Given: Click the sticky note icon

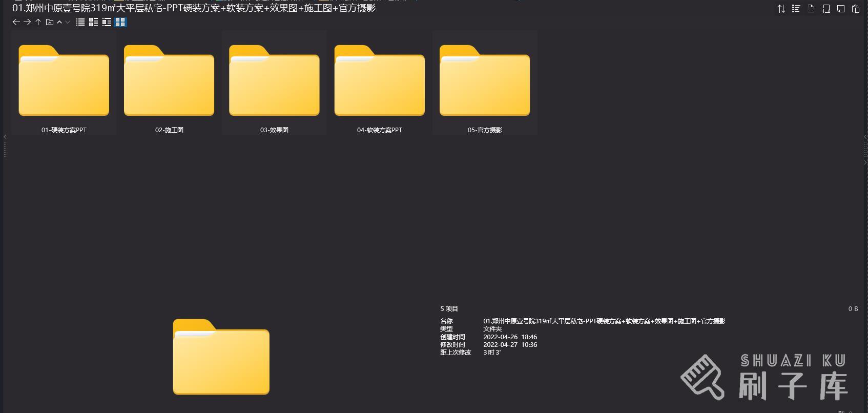Looking at the screenshot, I should click(x=841, y=9).
